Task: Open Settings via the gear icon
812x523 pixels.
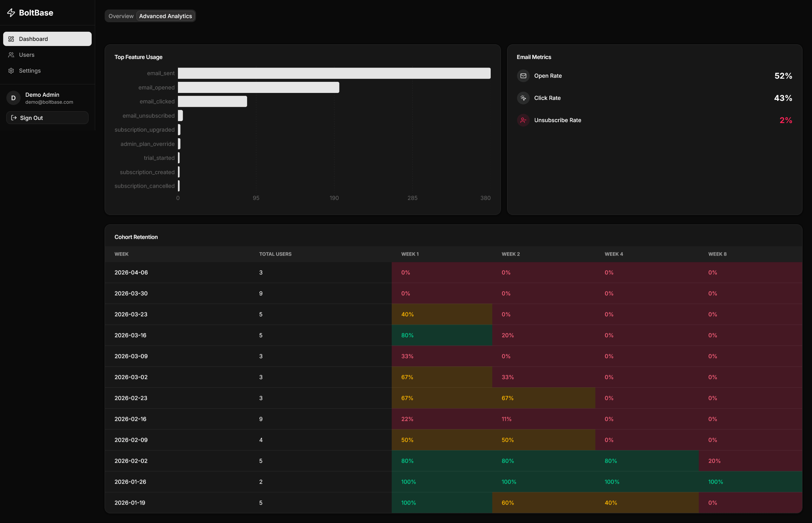Action: (11, 70)
